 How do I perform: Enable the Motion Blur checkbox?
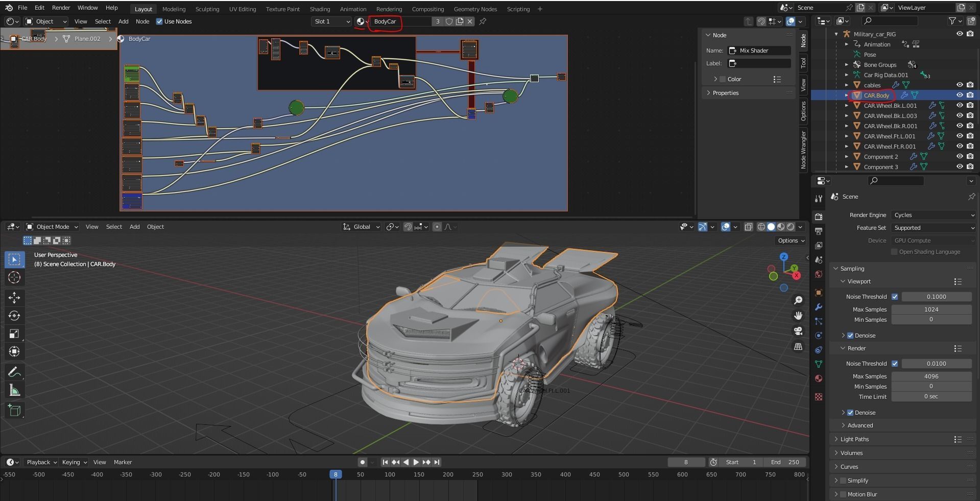click(x=843, y=494)
